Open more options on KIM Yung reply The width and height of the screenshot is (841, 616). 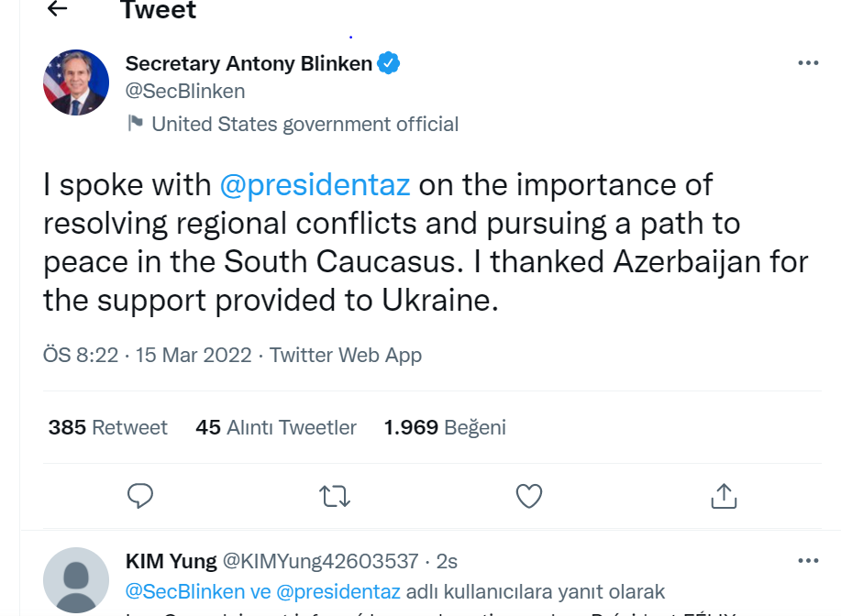(x=807, y=560)
